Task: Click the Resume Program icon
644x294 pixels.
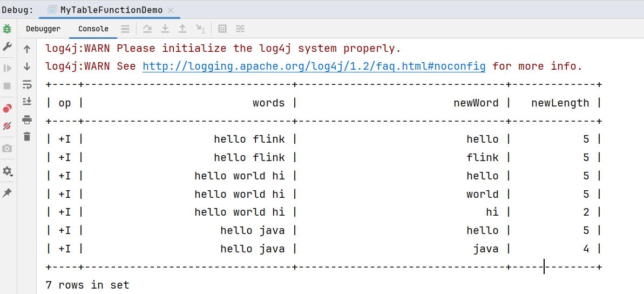Action: (7, 68)
